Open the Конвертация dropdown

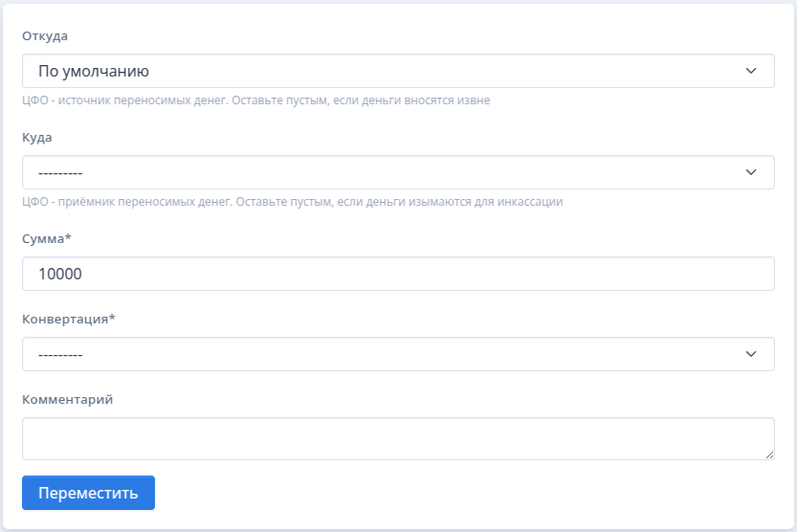398,354
